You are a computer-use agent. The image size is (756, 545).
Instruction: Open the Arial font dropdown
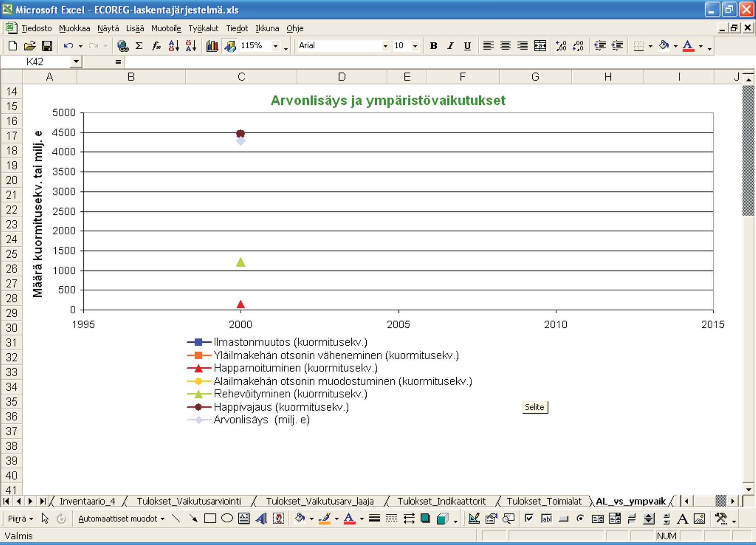point(385,46)
